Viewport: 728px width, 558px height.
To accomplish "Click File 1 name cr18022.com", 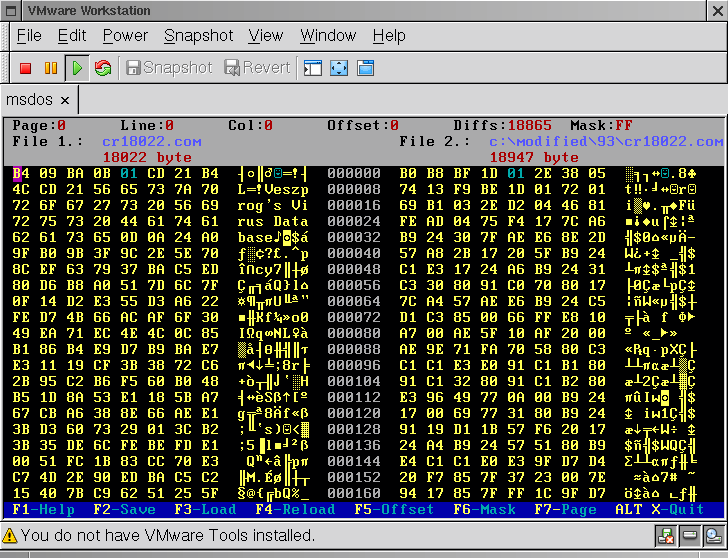I will point(152,142).
